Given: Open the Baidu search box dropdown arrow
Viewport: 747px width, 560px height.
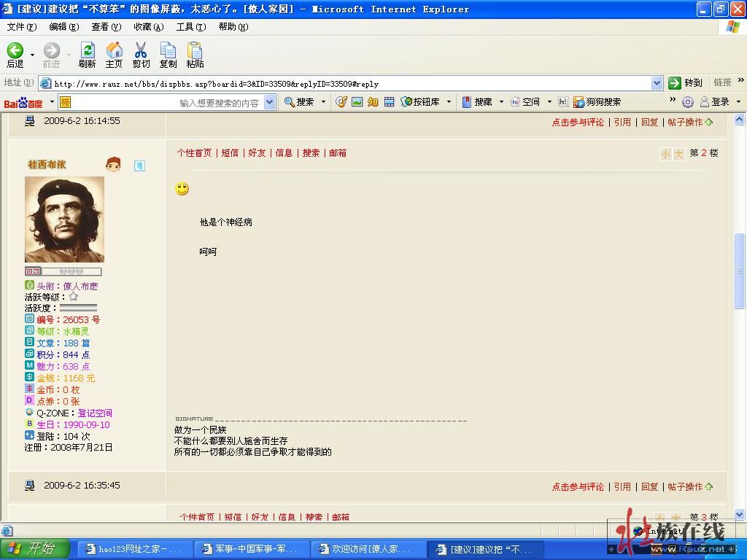Looking at the screenshot, I should 269,102.
